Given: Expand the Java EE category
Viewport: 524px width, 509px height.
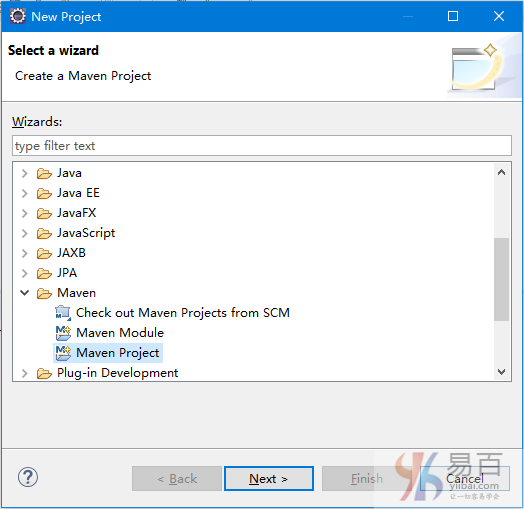Looking at the screenshot, I should coord(24,193).
